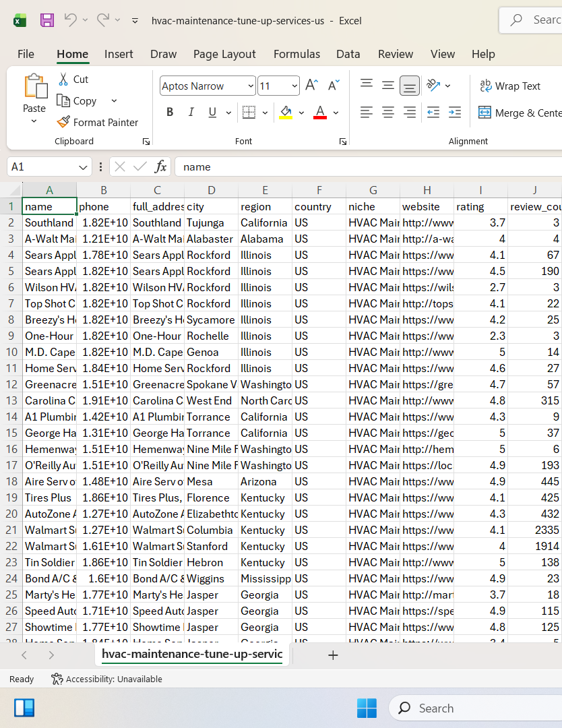Select row 12 header
Screen dimensions: 562x728
point(11,384)
